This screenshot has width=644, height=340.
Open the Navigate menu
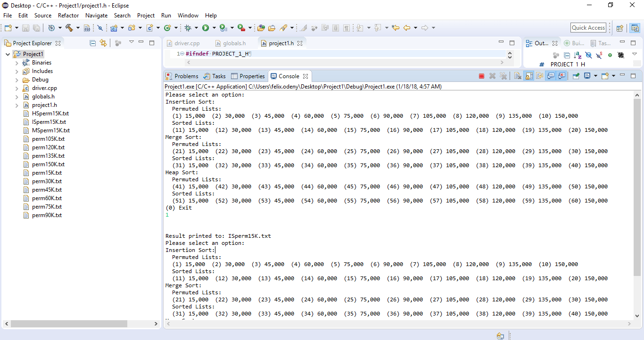click(x=97, y=16)
